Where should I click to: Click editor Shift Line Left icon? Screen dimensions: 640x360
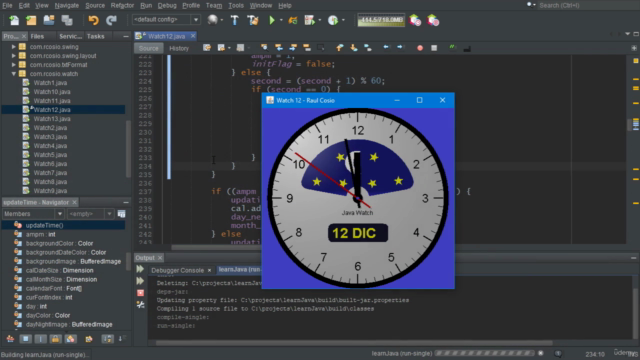click(386, 48)
